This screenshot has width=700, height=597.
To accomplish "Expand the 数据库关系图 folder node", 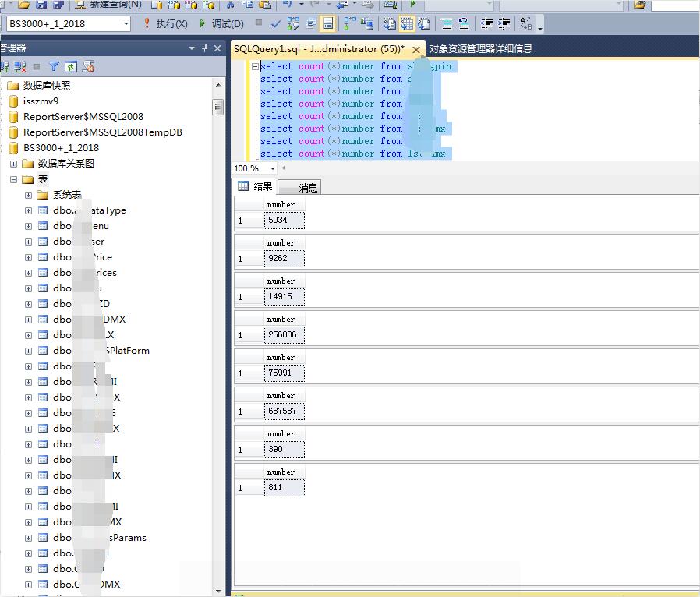I will click(14, 164).
